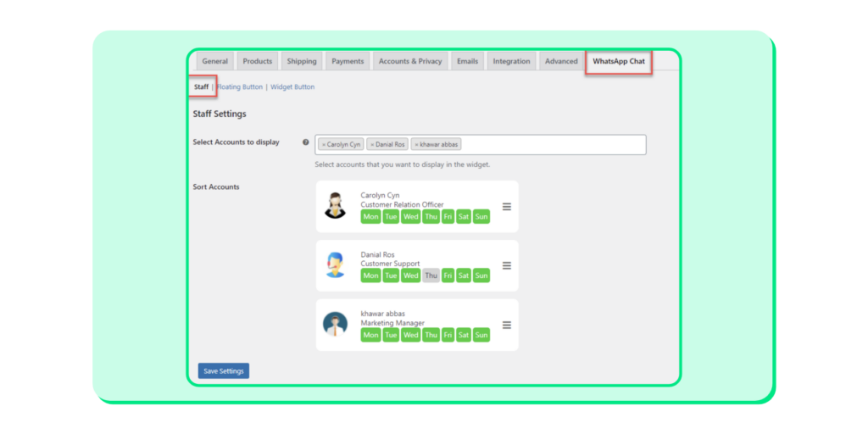This screenshot has width=868, height=434.
Task: Toggle Tue for Carolyn Cyn
Action: [x=391, y=216]
